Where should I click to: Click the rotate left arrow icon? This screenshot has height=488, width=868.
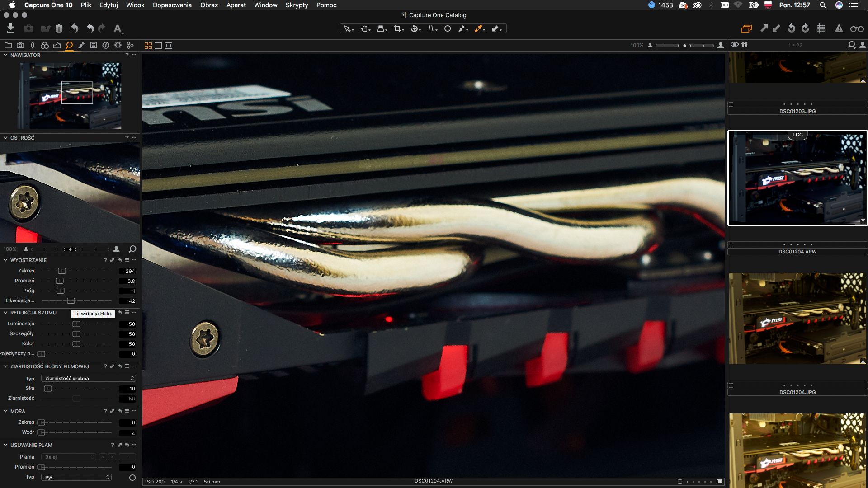[791, 28]
